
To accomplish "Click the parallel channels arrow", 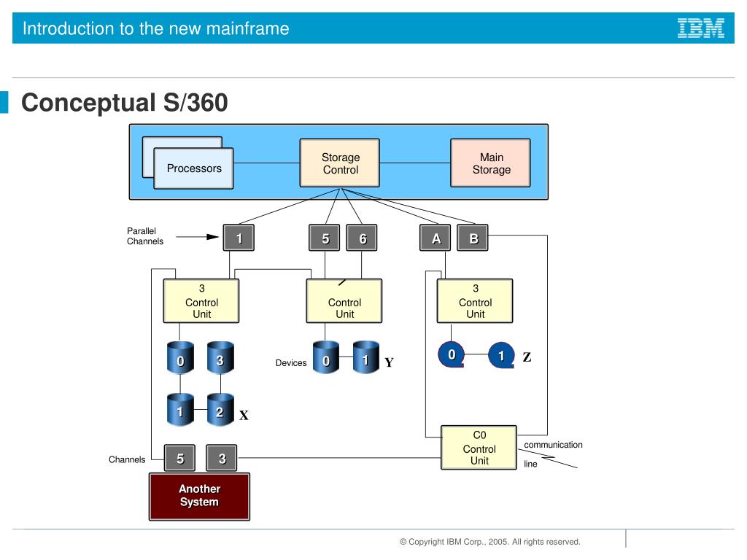I will pos(197,237).
